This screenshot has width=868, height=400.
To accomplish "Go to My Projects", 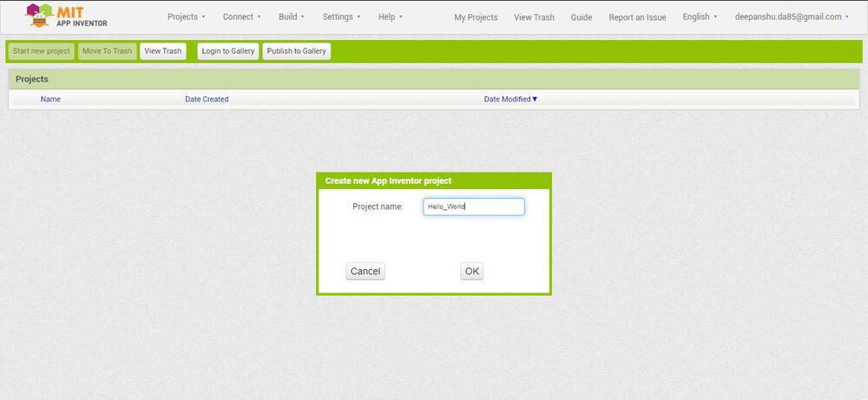I will 476,17.
